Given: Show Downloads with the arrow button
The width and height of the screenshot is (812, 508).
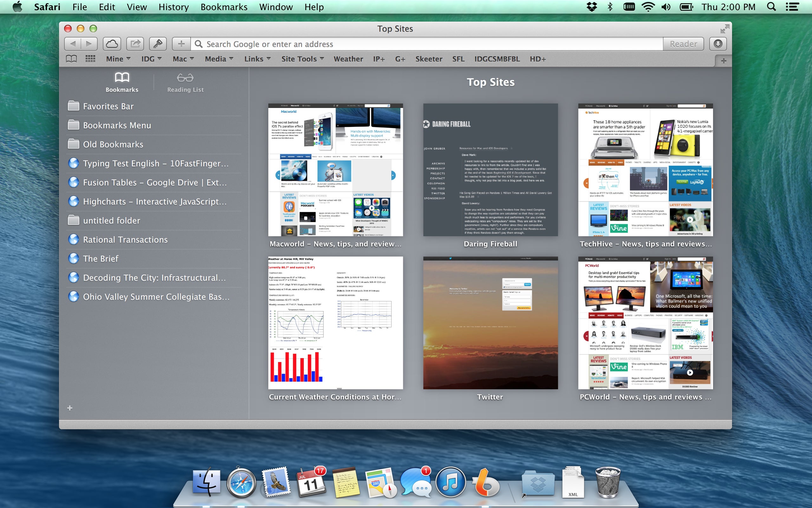Looking at the screenshot, I should point(718,44).
